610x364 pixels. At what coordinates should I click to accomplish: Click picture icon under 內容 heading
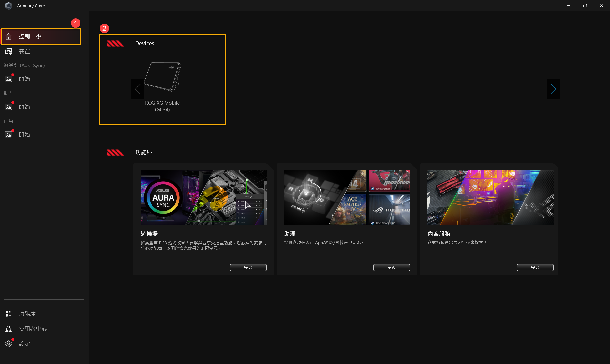[9, 135]
